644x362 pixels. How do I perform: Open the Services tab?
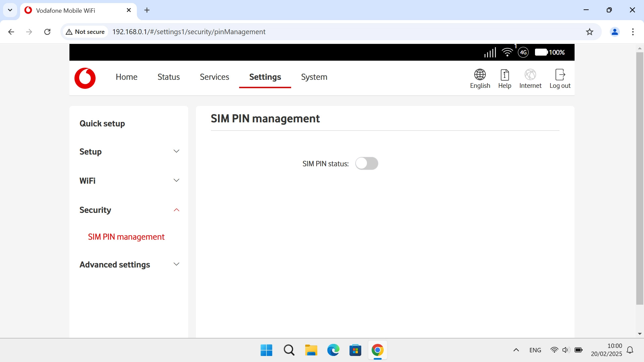[x=214, y=77]
